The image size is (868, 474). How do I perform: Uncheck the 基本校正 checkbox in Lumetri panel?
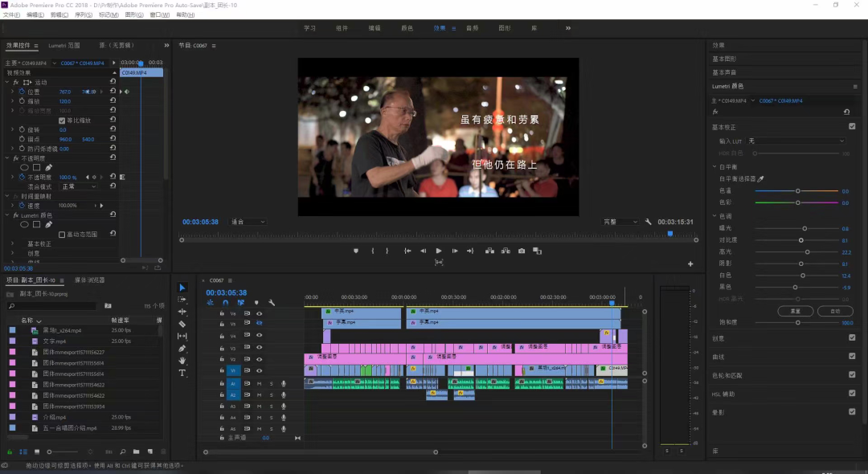[x=852, y=126]
